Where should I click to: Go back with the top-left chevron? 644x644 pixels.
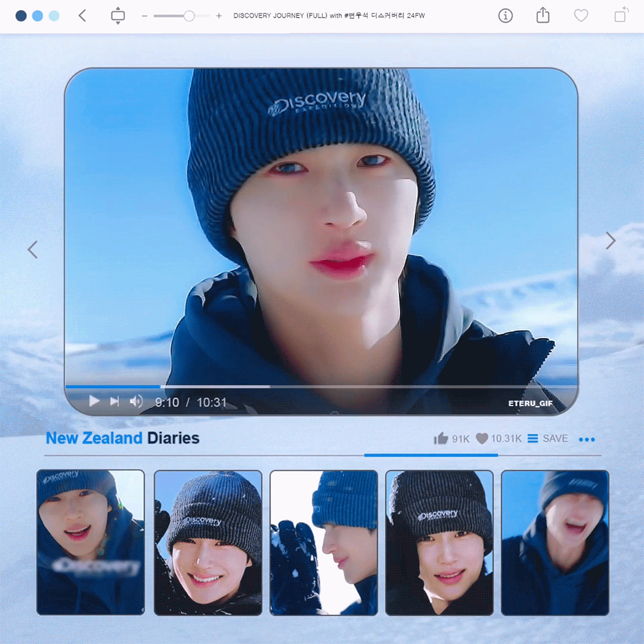click(x=82, y=16)
